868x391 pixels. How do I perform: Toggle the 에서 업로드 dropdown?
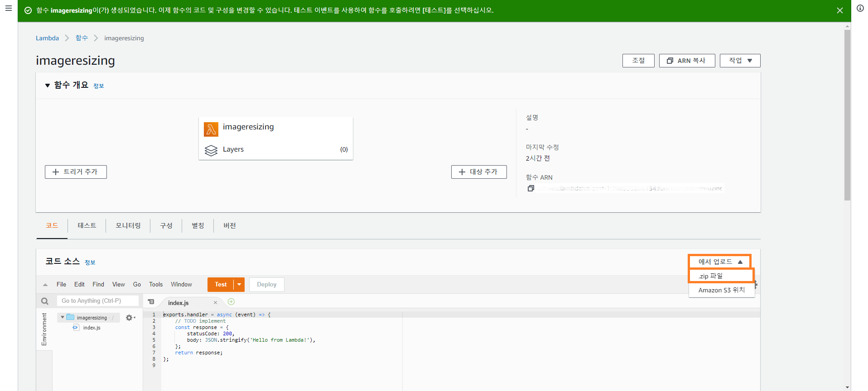click(719, 262)
